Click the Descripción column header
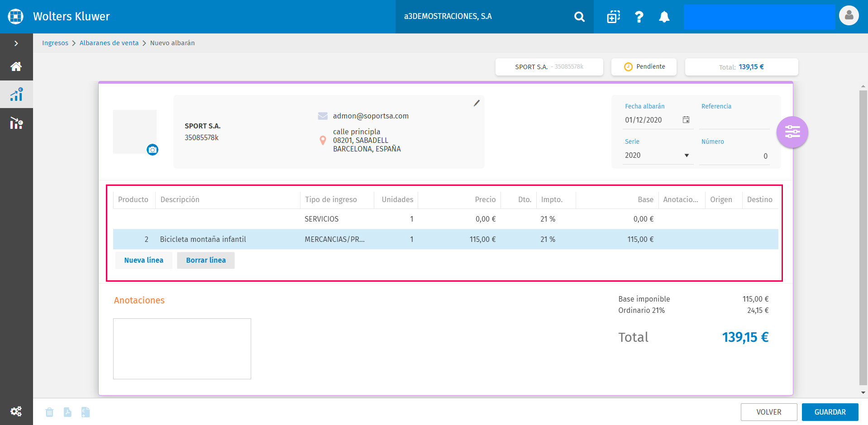 click(x=227, y=199)
